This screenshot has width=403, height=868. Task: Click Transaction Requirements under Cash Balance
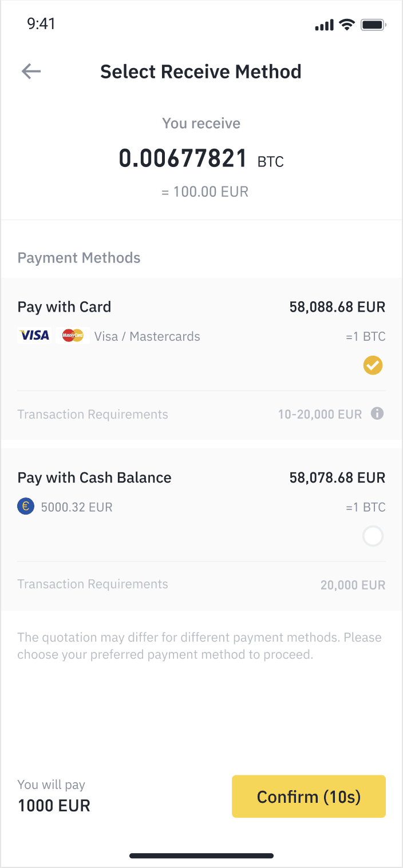click(x=93, y=584)
